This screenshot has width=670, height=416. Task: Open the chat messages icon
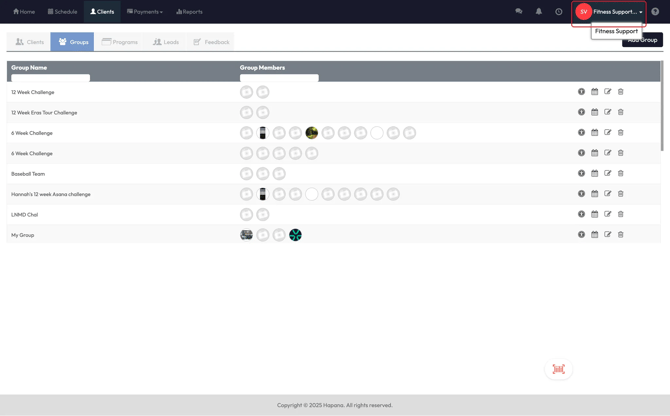pos(518,12)
